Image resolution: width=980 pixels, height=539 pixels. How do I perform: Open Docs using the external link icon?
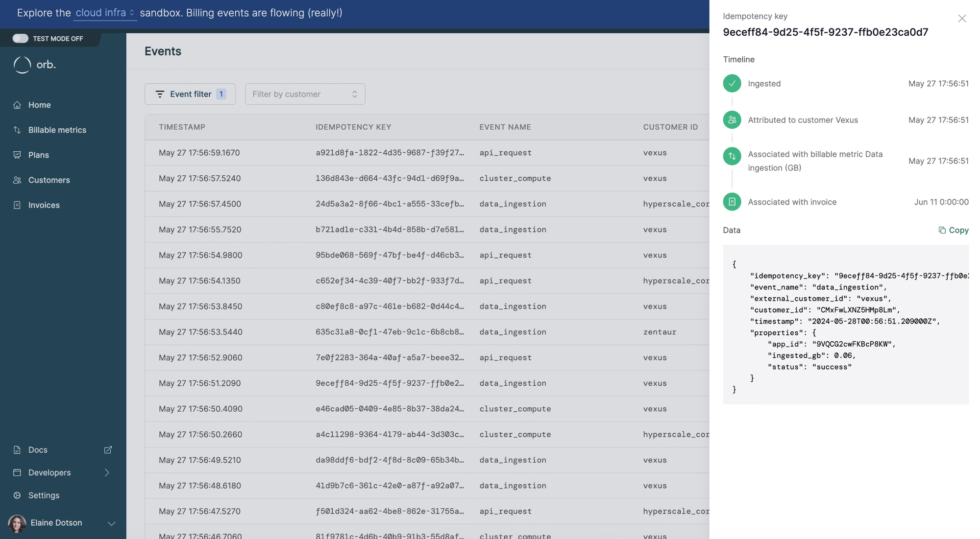108,450
